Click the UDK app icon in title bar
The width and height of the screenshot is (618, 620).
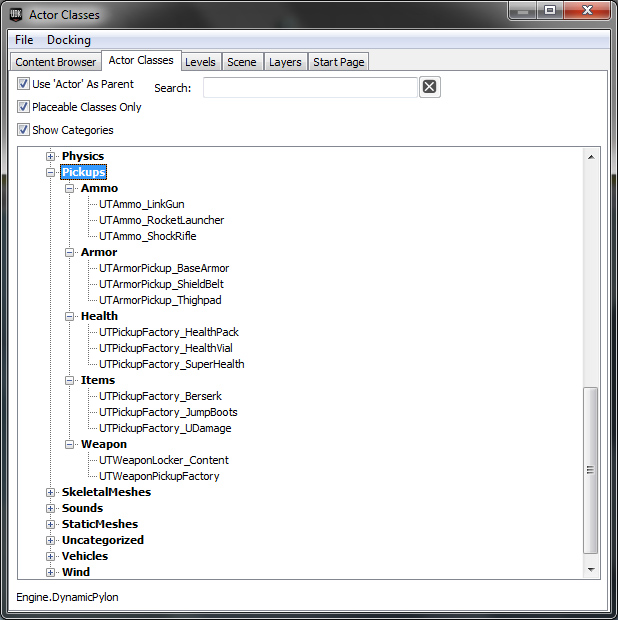click(x=16, y=14)
